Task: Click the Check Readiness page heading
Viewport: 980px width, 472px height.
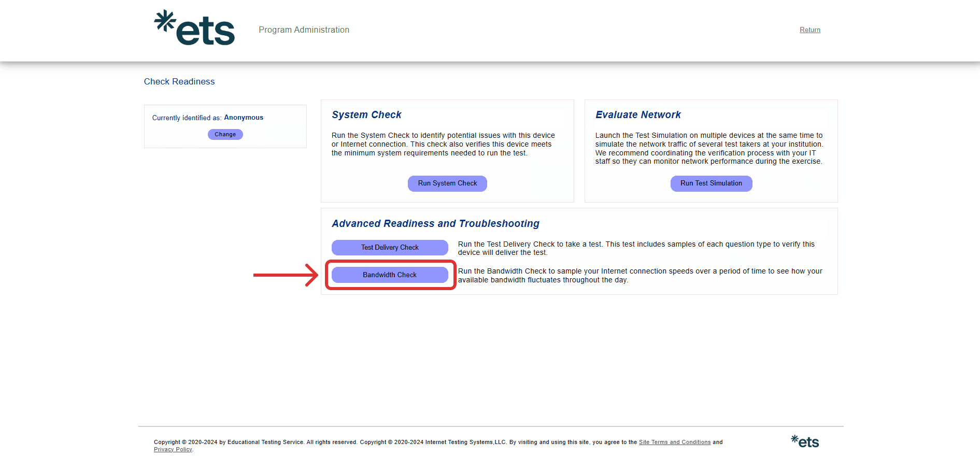Action: [179, 82]
